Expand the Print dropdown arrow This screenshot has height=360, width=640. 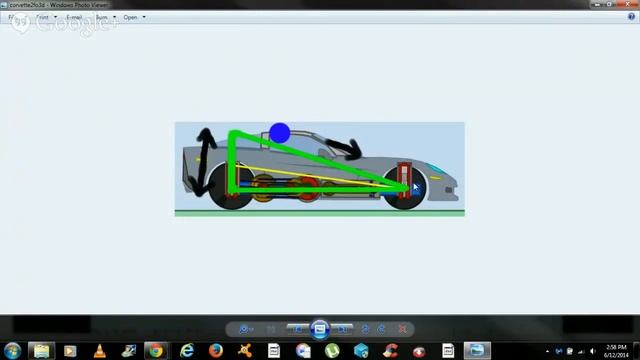[x=56, y=17]
